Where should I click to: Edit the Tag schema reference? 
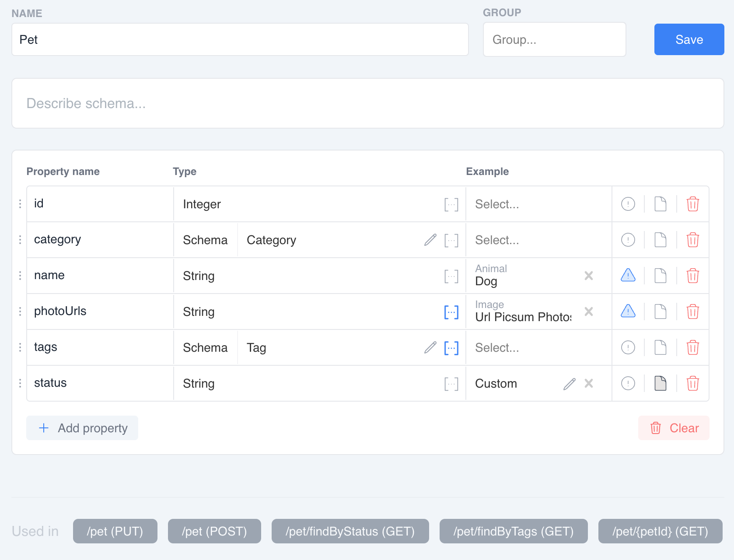coord(430,347)
